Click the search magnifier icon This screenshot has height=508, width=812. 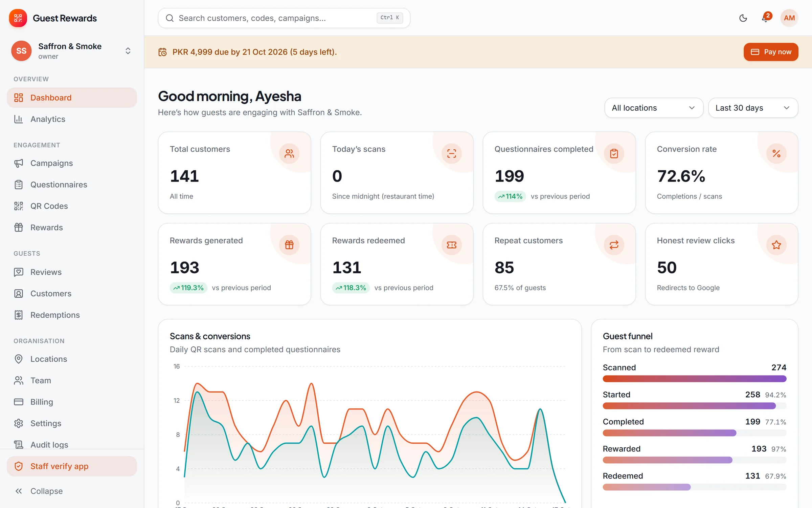[170, 18]
